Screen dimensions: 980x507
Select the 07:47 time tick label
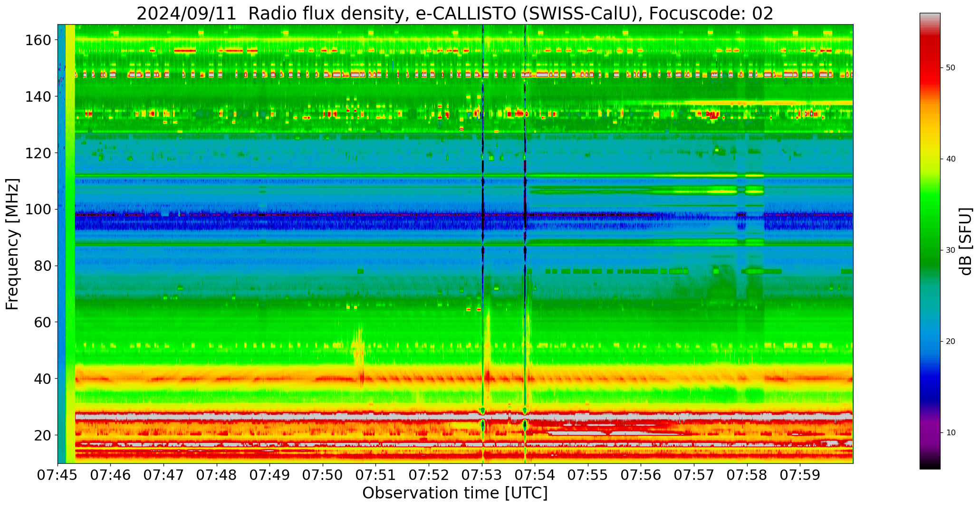coord(164,475)
